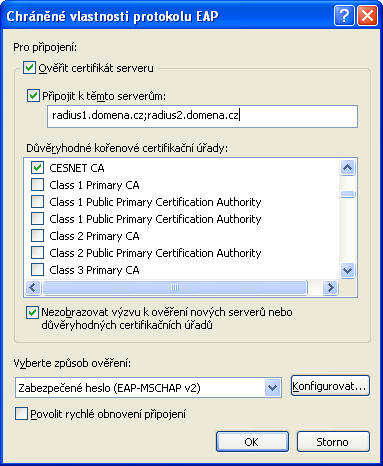
Task: Click the list scroll up arrow
Action: pos(348,167)
